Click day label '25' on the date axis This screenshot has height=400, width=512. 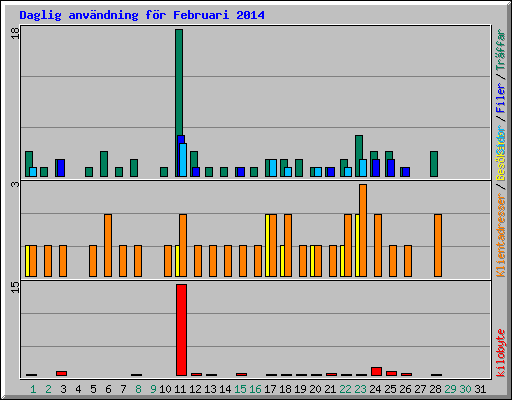pos(390,389)
